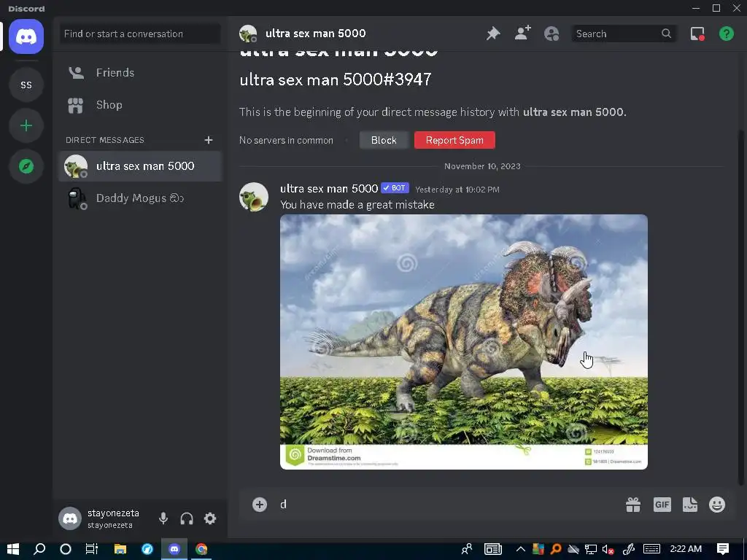Click bot avatar next to message
Screen dimensions: 747x560
pos(253,197)
